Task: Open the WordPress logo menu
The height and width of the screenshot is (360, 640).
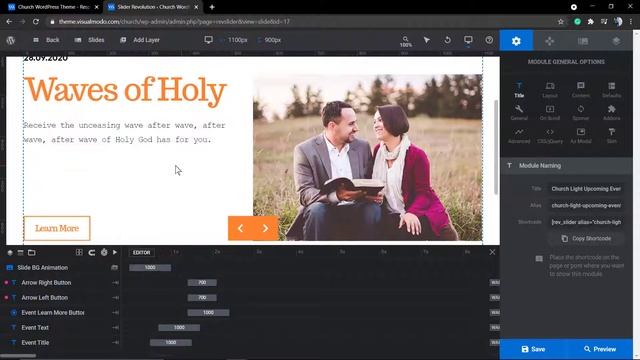Action: click(x=11, y=40)
